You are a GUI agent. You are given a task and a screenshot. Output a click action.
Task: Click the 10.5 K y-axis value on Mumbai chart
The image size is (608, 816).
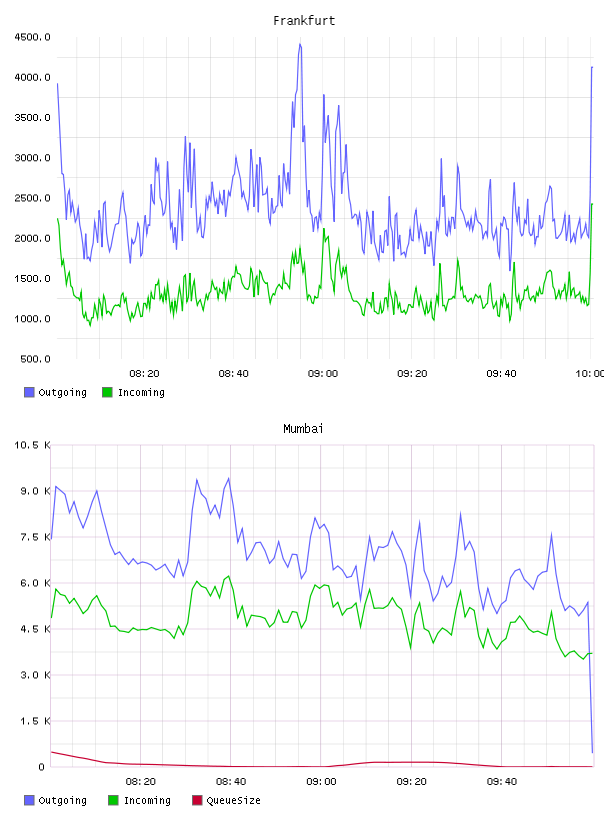(32, 445)
